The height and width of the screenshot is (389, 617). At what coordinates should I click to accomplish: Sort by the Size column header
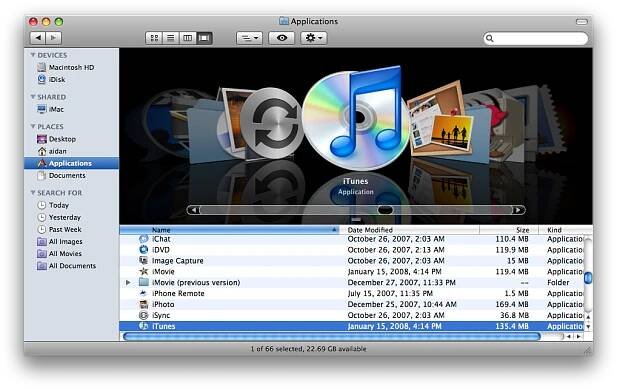coord(508,230)
